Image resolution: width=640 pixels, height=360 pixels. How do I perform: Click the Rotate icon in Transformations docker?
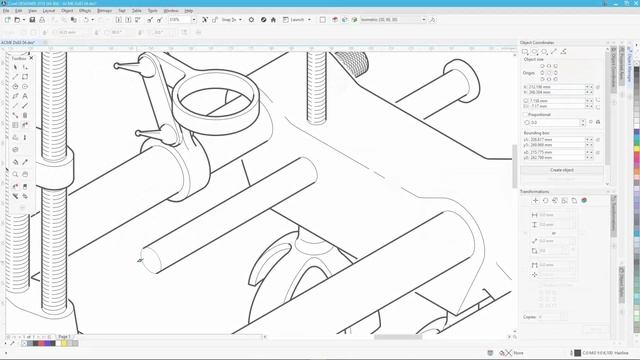(x=545, y=200)
